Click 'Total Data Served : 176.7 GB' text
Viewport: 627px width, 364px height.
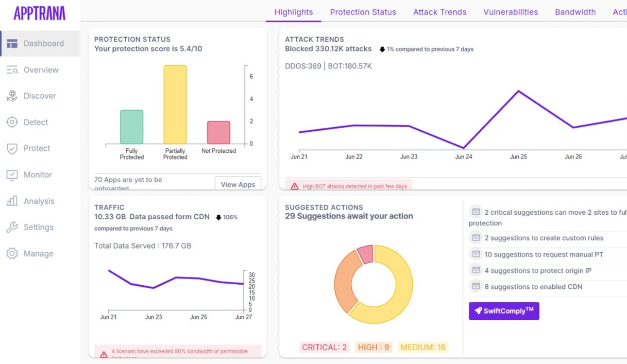tap(143, 246)
